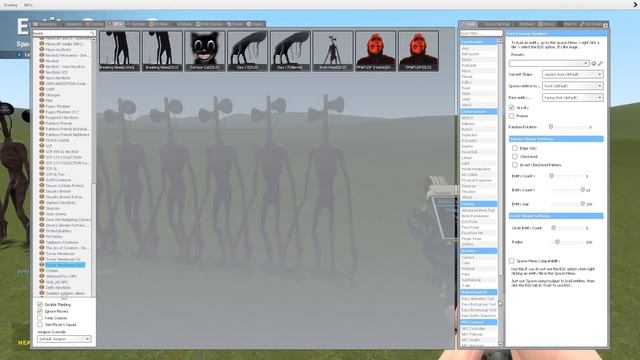Enable Invert Checkered Pattern checkbox

click(x=515, y=165)
